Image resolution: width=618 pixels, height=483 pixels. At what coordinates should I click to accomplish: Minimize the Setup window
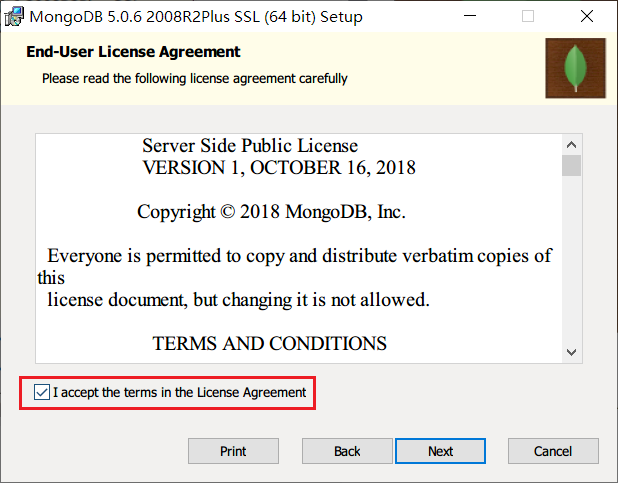470,16
